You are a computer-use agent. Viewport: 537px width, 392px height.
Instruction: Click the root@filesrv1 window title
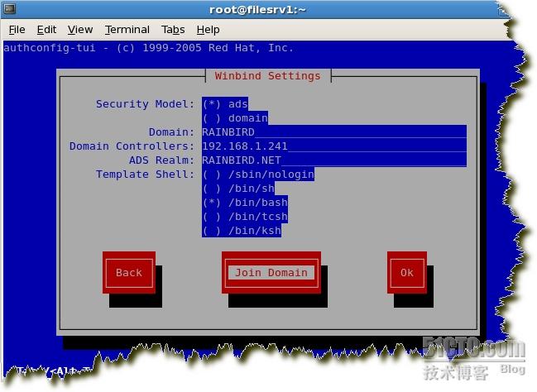(257, 9)
